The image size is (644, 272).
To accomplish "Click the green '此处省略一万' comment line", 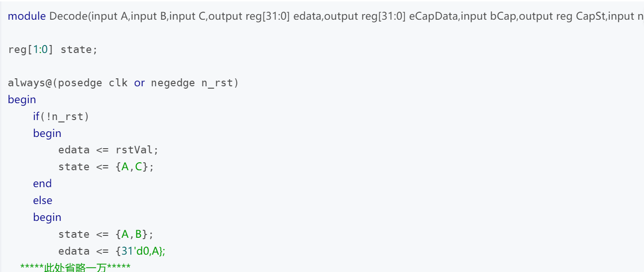I will pos(75,267).
